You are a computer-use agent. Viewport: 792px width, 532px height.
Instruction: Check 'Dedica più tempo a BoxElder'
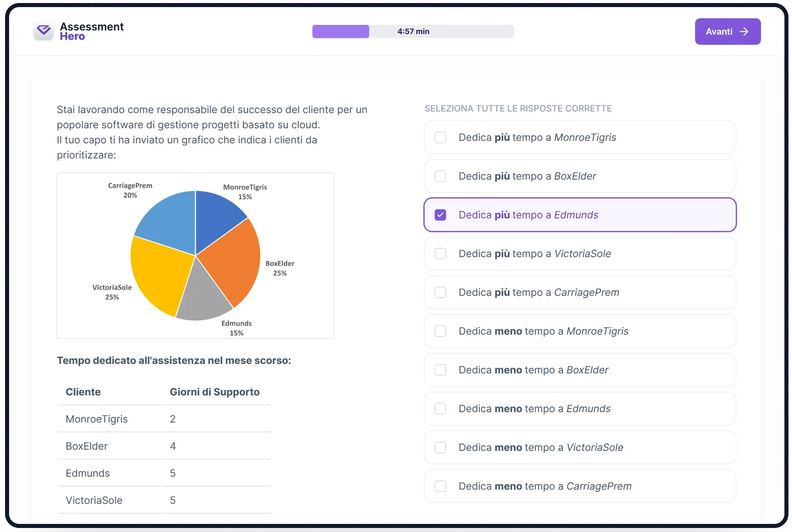pos(441,176)
